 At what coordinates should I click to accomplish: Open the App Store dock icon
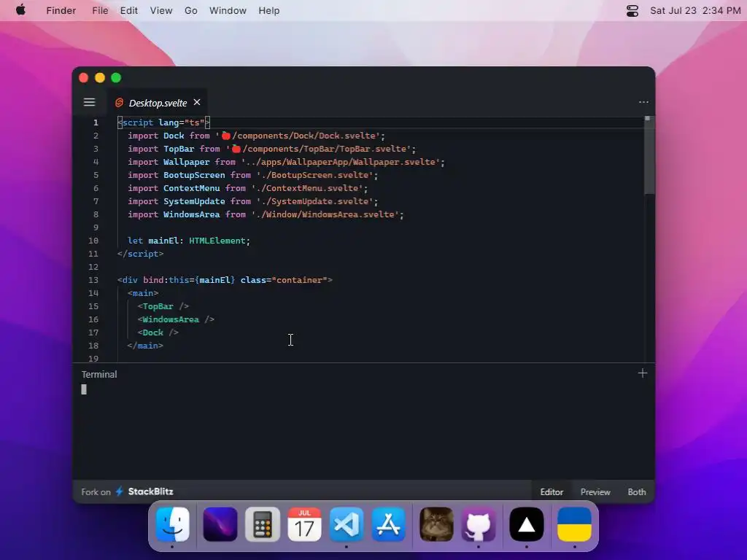tap(389, 525)
